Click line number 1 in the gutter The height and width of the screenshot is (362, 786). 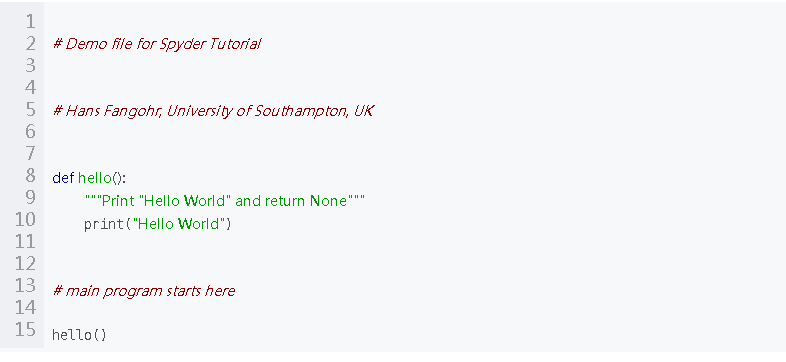pyautogui.click(x=30, y=22)
